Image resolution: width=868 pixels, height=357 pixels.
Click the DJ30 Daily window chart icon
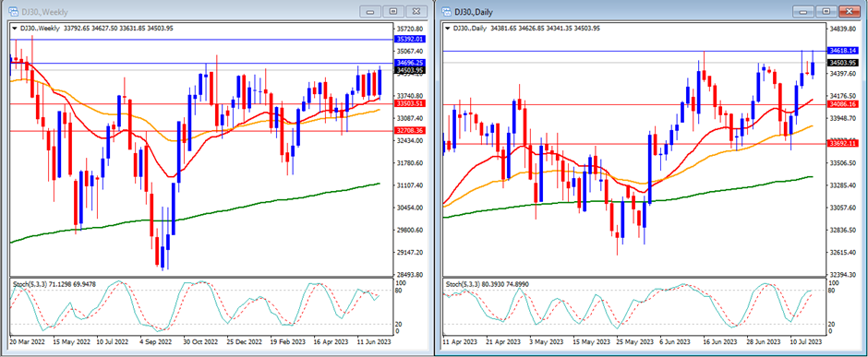[x=446, y=12]
